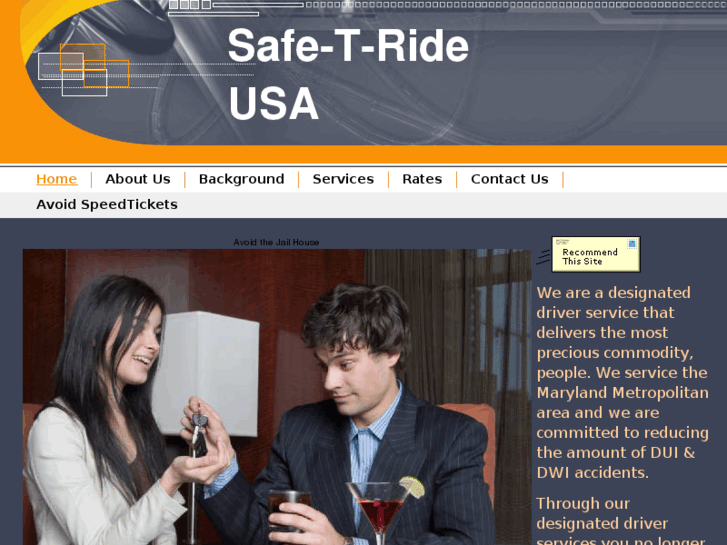Click the blue stamp on the postcard
Viewport: 727px width, 545px height.
pos(631,244)
